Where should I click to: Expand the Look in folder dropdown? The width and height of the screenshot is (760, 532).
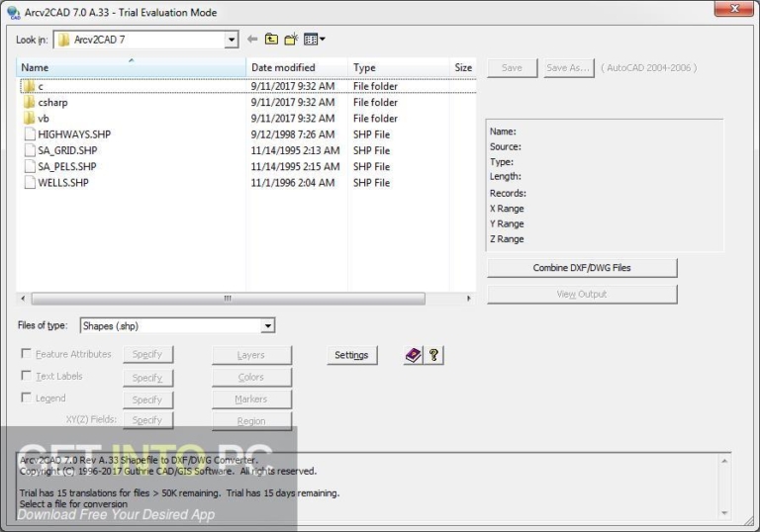click(232, 40)
